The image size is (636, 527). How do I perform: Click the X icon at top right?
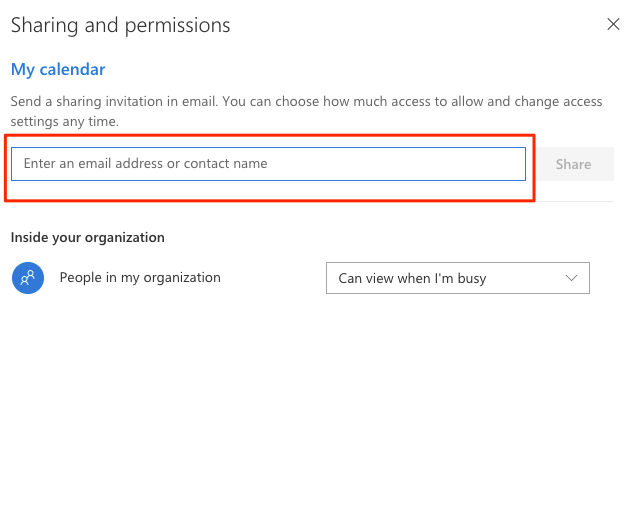613,25
